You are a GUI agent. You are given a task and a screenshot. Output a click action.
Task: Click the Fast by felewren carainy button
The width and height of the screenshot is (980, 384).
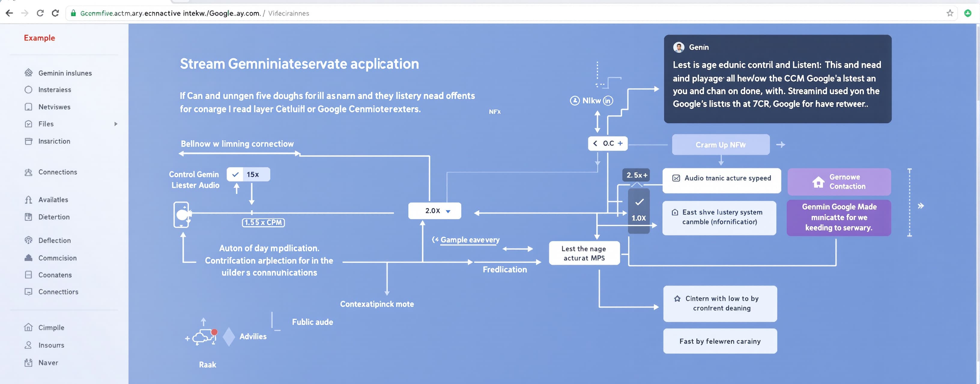(720, 341)
